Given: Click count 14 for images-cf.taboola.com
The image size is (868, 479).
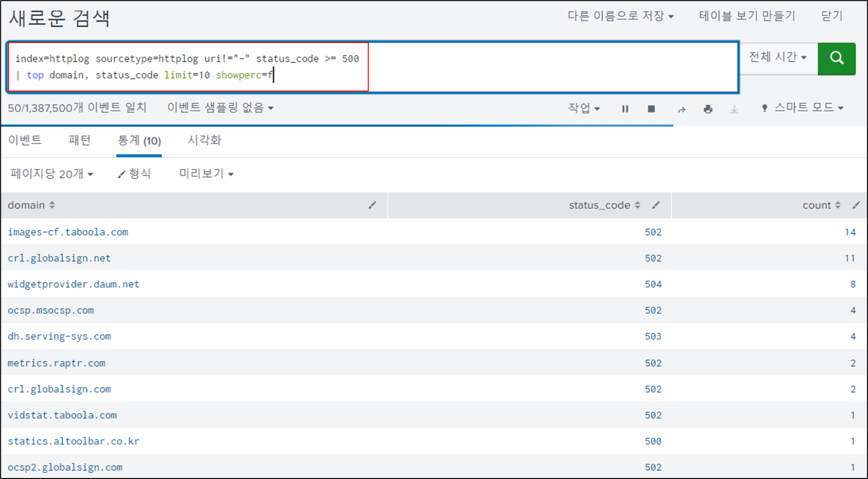Looking at the screenshot, I should 850,232.
